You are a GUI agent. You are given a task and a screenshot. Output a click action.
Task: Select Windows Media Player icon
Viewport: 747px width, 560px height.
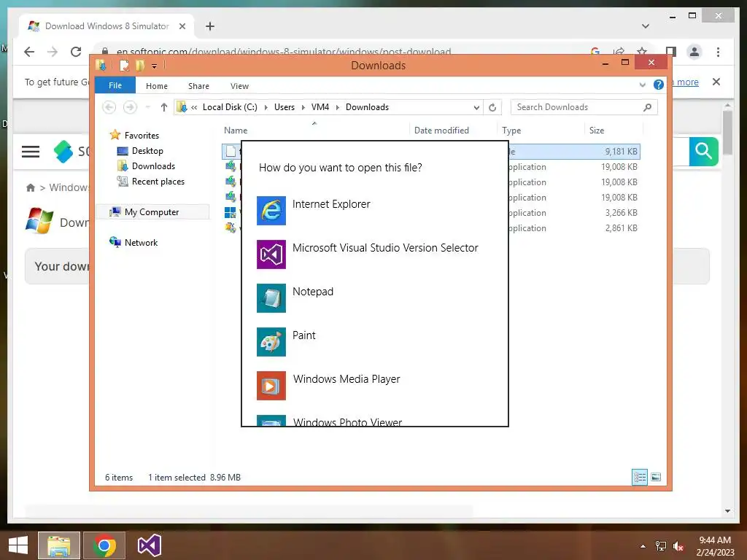271,386
